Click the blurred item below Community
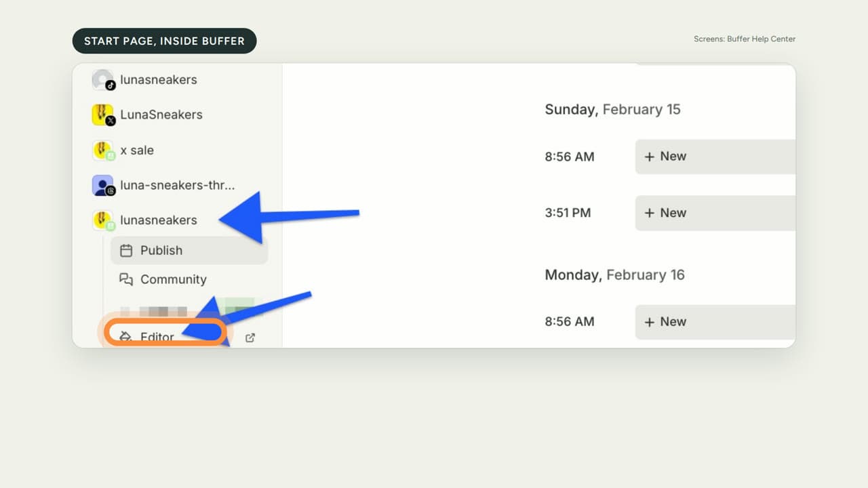 click(x=186, y=309)
